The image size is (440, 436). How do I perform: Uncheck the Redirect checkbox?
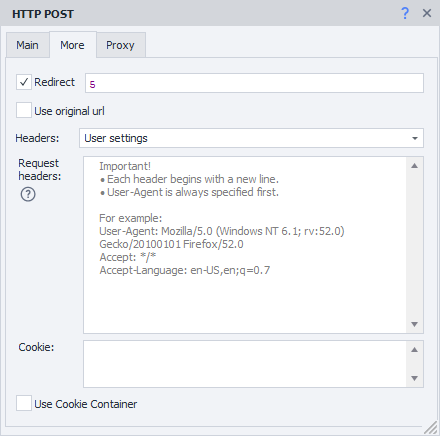(x=24, y=82)
